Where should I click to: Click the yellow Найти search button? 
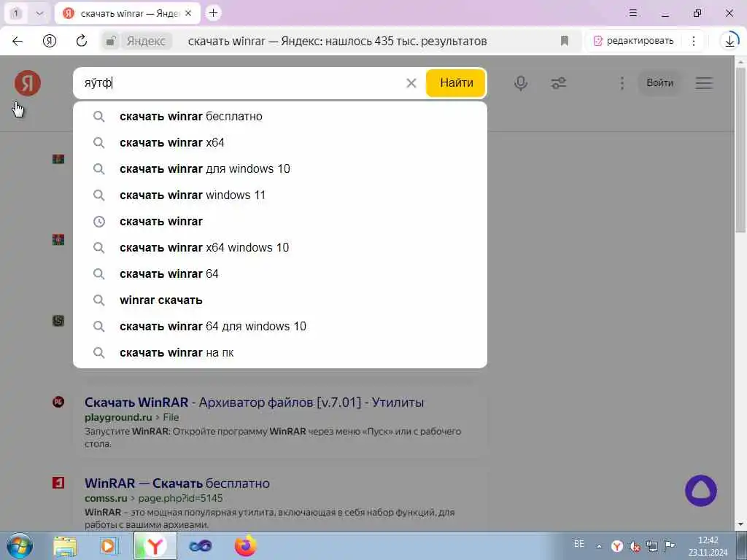pos(456,83)
